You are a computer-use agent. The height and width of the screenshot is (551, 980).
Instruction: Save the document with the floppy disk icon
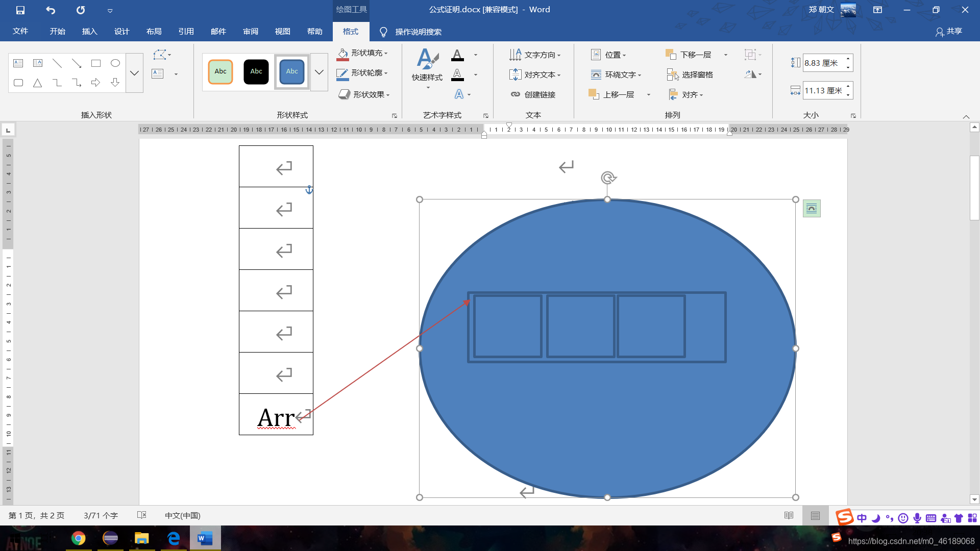point(20,10)
